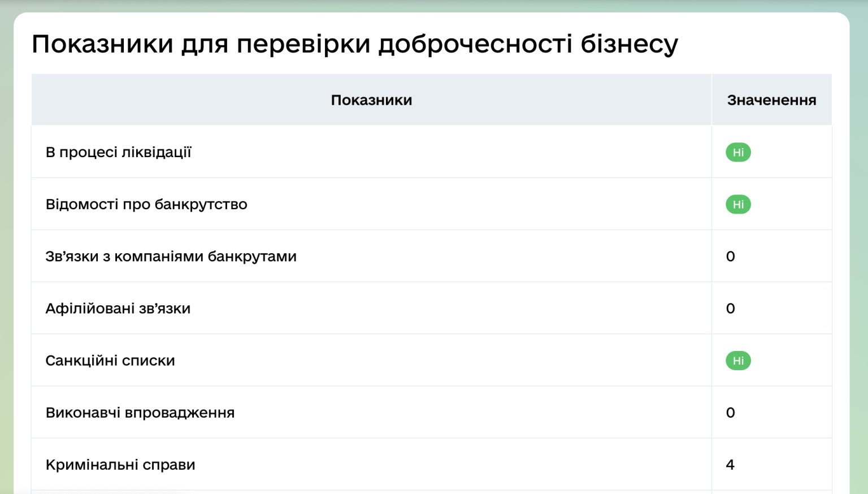Click the Значенення column header
The height and width of the screenshot is (494, 868).
771,100
